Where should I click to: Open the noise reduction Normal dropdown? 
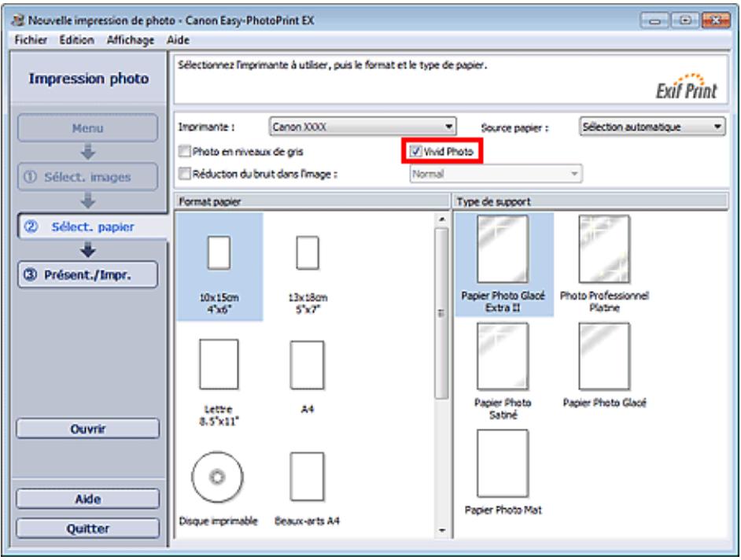pos(496,174)
